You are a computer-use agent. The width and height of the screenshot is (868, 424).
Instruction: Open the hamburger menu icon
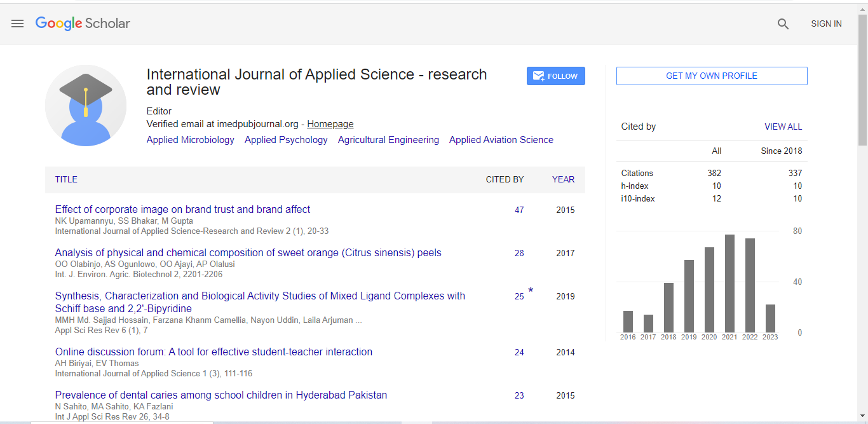18,24
